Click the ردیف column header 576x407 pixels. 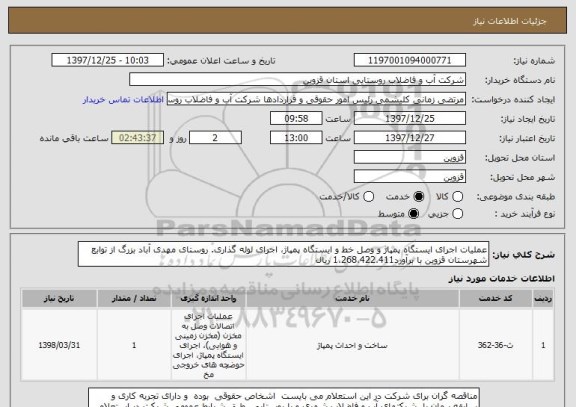(543, 299)
